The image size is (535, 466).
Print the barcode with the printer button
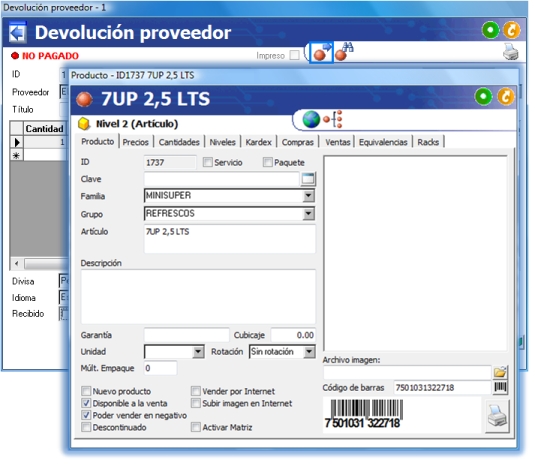pos(497,416)
